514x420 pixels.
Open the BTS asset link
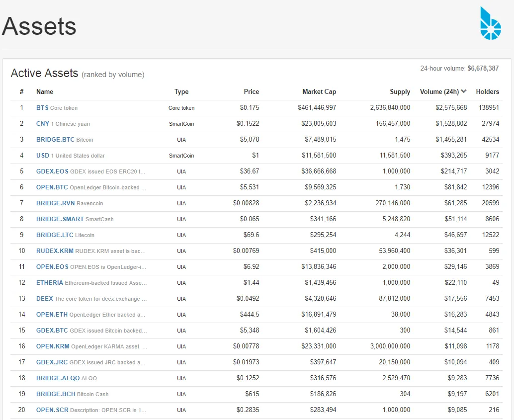tap(42, 108)
